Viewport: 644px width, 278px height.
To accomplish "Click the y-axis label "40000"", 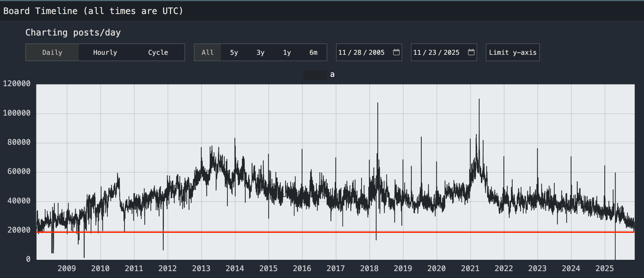I will click(19, 201).
